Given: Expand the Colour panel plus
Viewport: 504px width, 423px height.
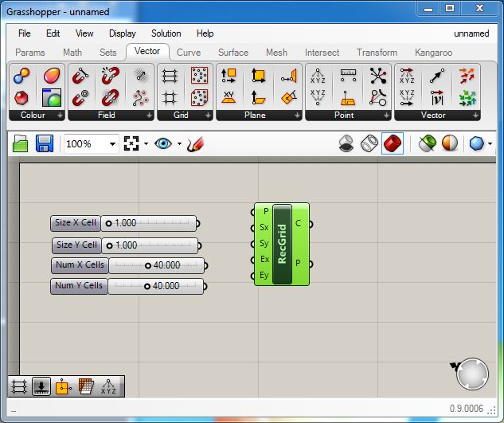Looking at the screenshot, I should pyautogui.click(x=60, y=116).
